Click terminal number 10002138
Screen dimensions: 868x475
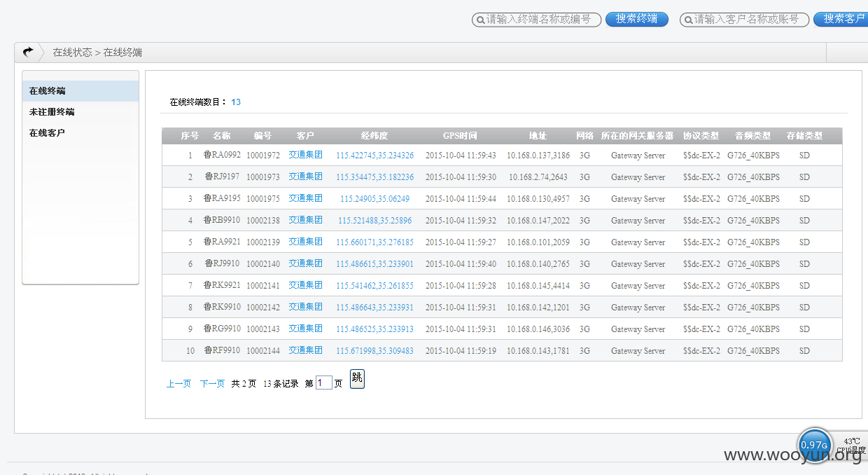pos(263,221)
